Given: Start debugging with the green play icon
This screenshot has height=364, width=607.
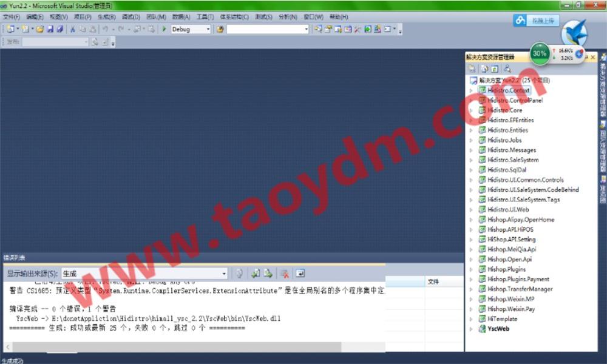Looking at the screenshot, I should coord(164,29).
